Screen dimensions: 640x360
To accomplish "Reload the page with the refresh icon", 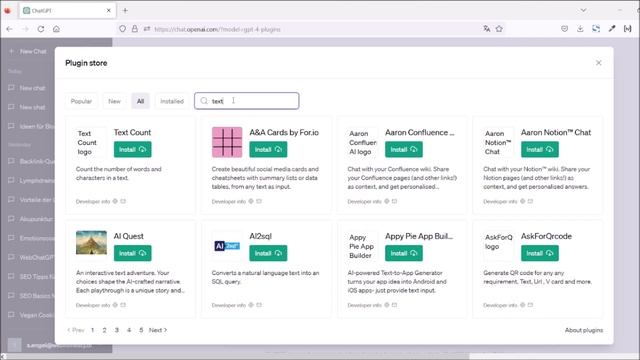I will [41, 29].
